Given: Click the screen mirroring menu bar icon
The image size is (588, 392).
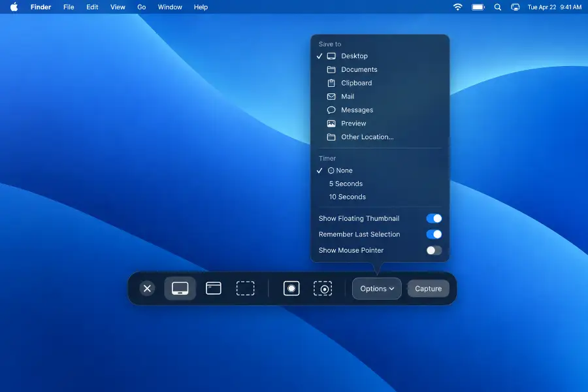Looking at the screenshot, I should point(515,7).
